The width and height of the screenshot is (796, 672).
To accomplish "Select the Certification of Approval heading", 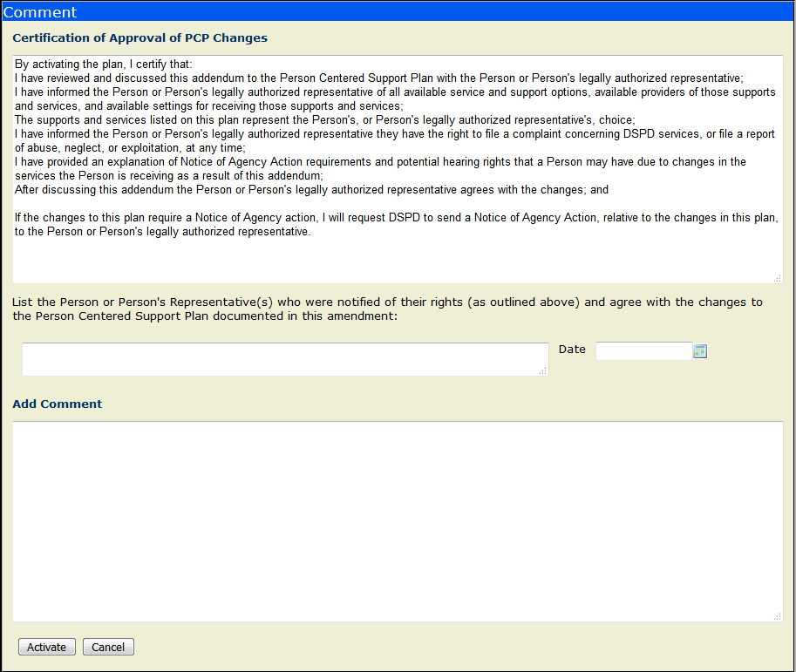I will point(139,38).
